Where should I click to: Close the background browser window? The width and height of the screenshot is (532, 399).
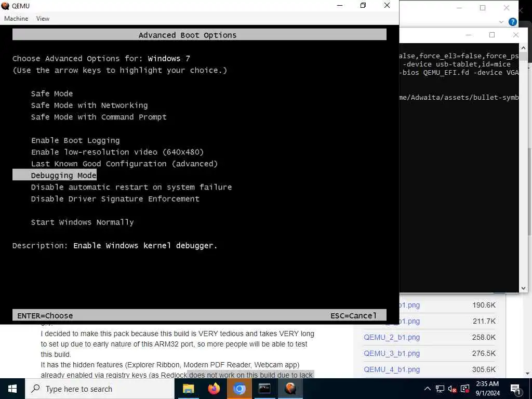pyautogui.click(x=506, y=8)
